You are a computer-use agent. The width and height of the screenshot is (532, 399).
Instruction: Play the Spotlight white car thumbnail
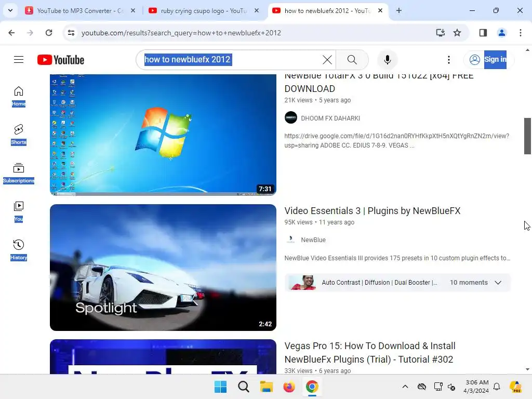(x=163, y=268)
